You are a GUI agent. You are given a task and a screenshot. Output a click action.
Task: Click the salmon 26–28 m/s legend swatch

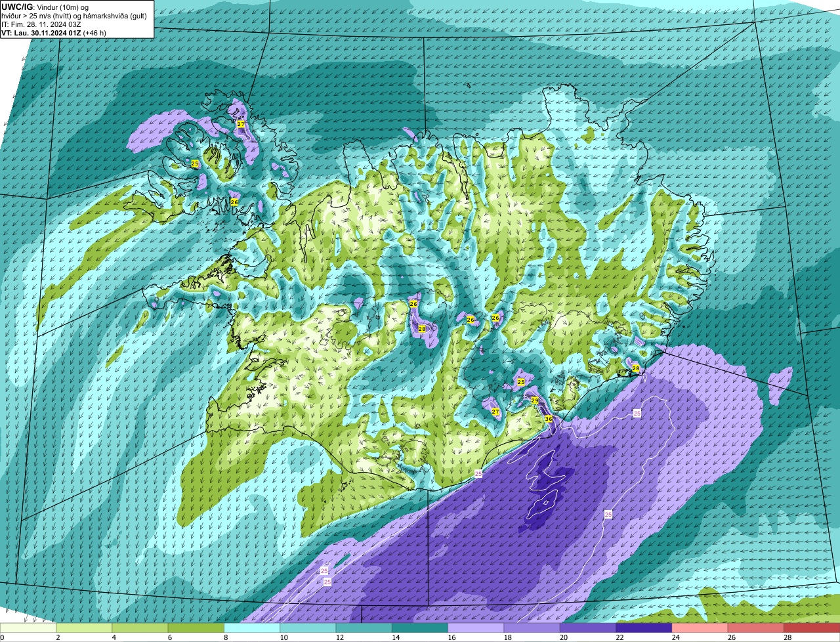pos(756,628)
